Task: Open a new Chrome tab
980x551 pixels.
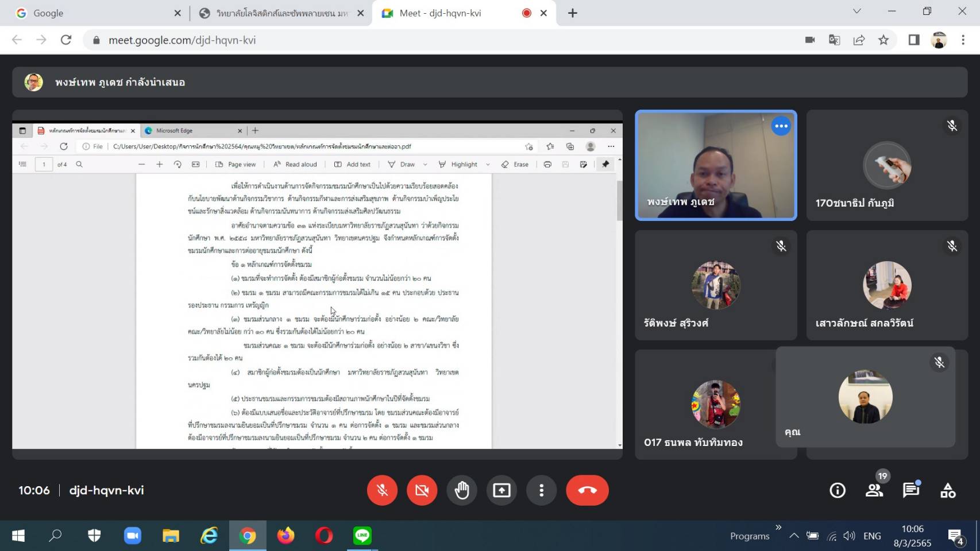Action: pos(573,13)
